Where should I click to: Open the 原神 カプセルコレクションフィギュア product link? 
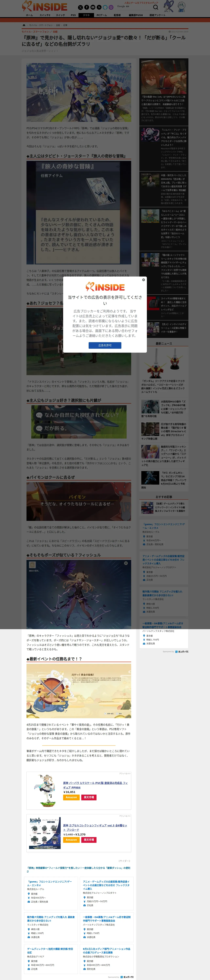click(95, 827)
